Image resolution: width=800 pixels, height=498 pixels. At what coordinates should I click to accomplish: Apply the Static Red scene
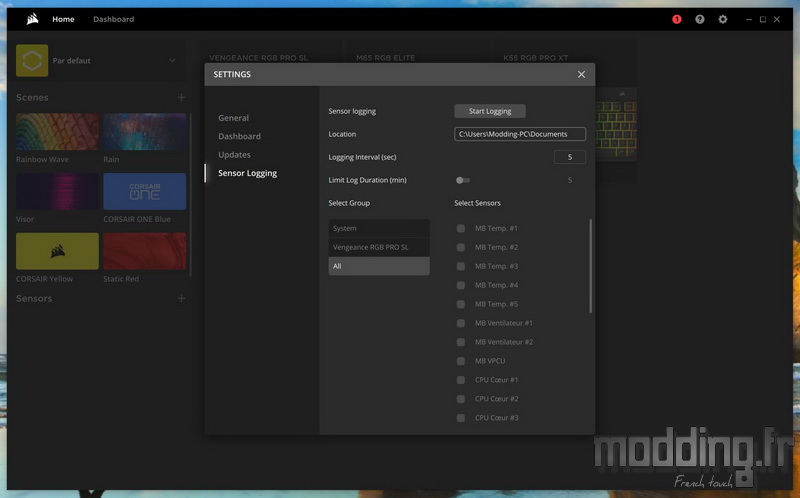[x=145, y=251]
